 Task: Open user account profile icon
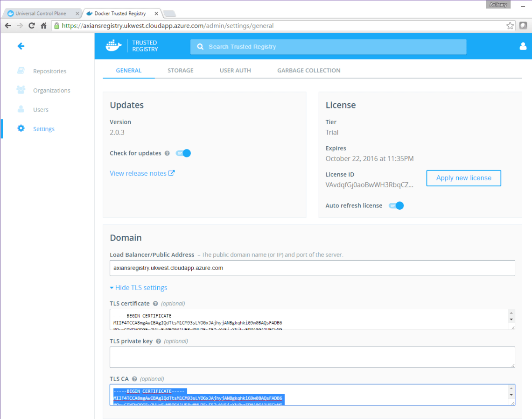(523, 46)
